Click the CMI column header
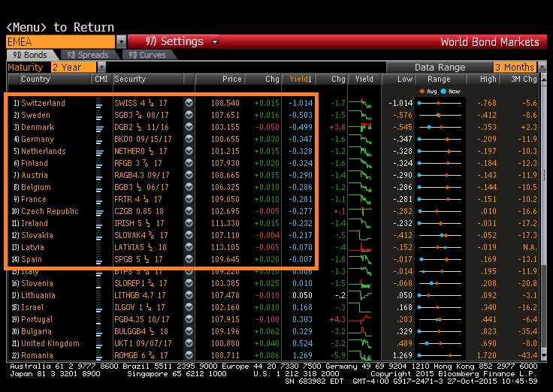Screen dimensions: 553x392 [101, 79]
